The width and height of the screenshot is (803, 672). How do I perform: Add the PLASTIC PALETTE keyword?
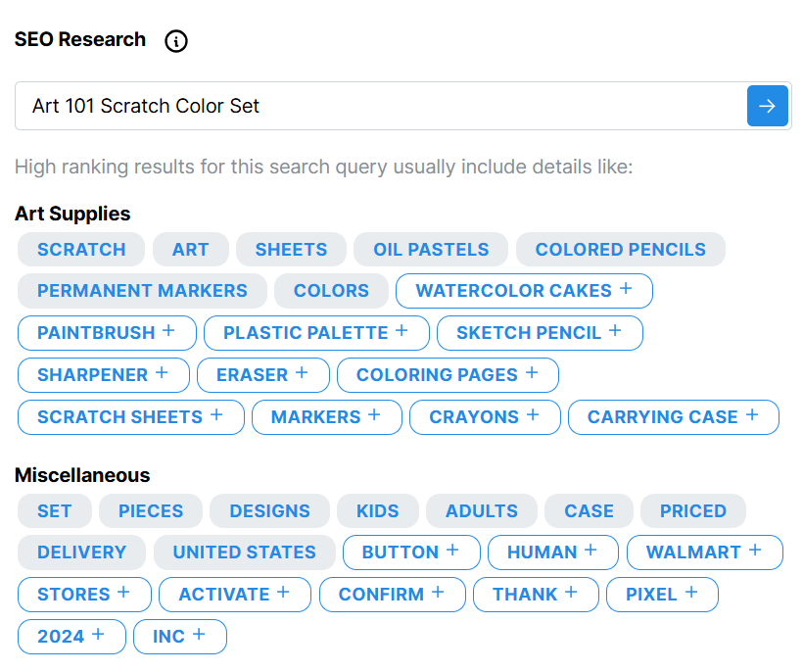pyautogui.click(x=316, y=333)
